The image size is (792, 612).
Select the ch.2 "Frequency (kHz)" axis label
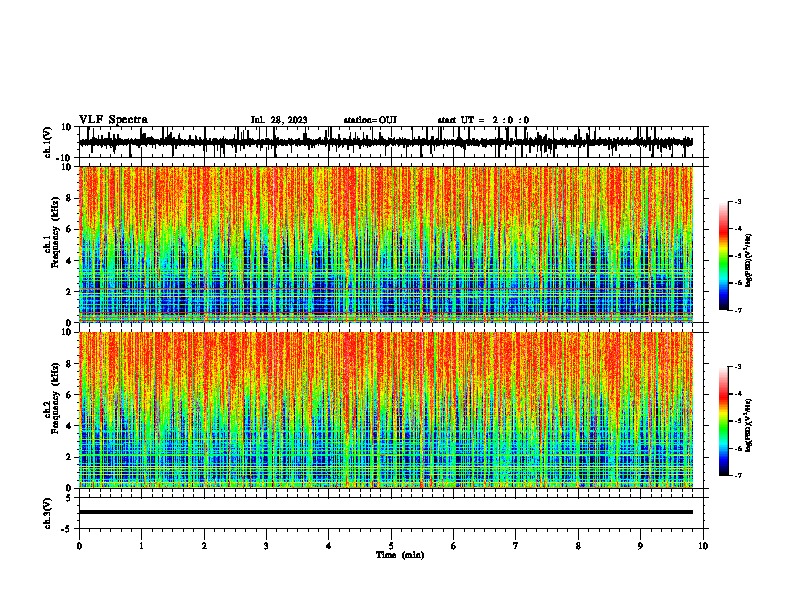55,398
